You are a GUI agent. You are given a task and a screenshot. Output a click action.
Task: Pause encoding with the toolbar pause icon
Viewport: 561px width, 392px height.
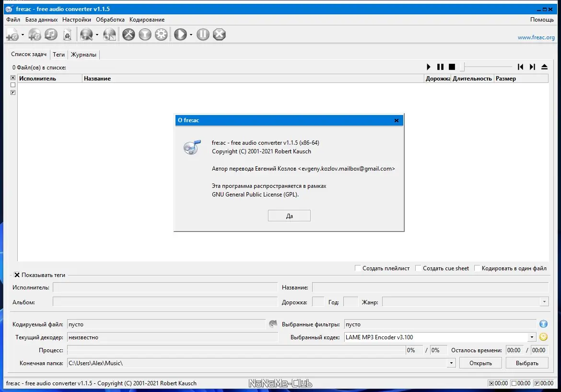click(x=203, y=35)
